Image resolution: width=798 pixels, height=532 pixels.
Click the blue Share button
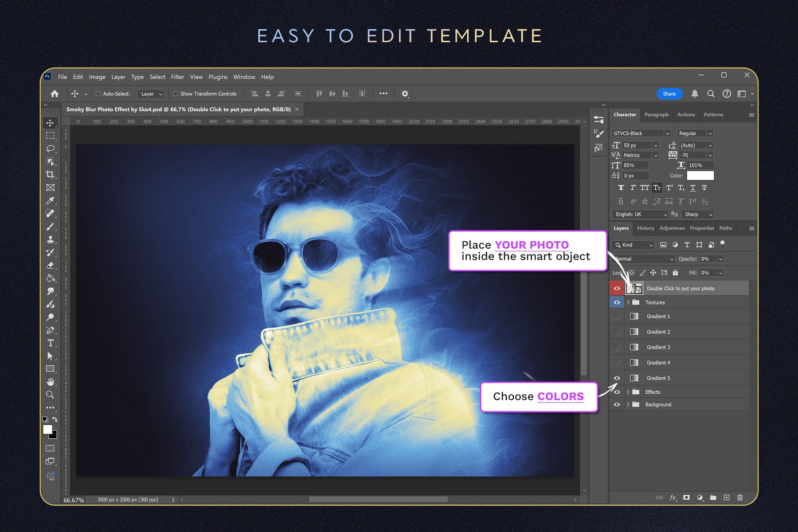pyautogui.click(x=669, y=94)
